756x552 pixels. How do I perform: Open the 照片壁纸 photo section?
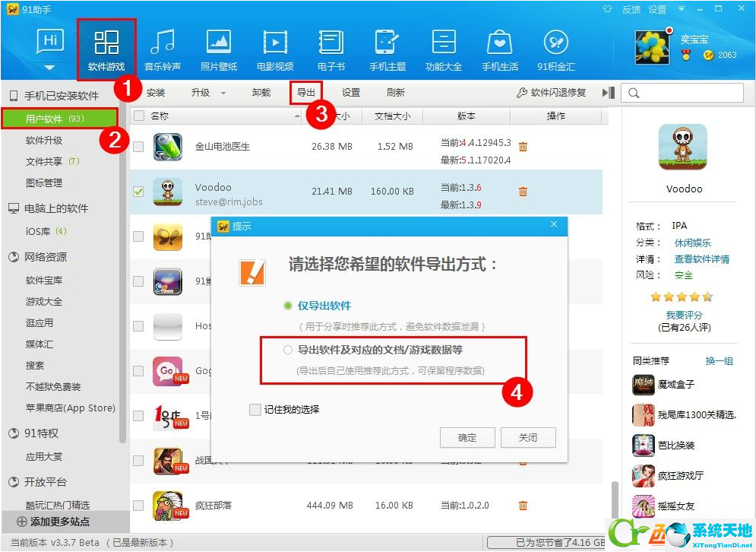pyautogui.click(x=219, y=42)
